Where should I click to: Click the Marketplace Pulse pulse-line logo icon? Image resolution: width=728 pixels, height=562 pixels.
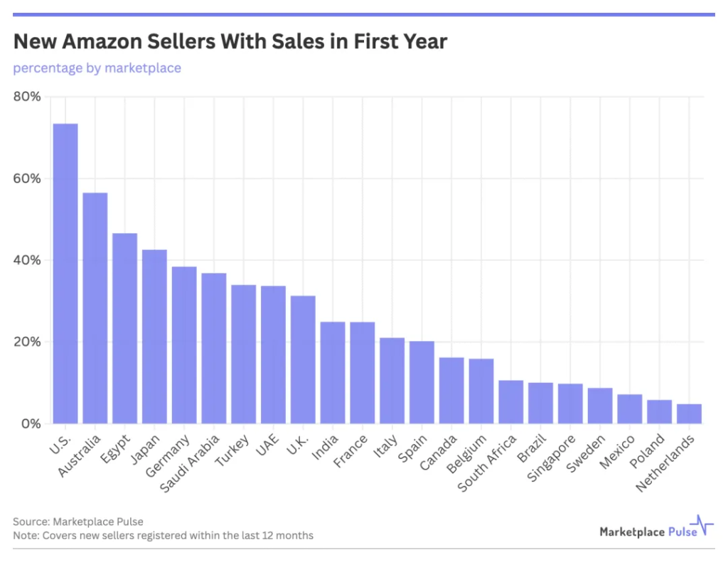(x=702, y=525)
